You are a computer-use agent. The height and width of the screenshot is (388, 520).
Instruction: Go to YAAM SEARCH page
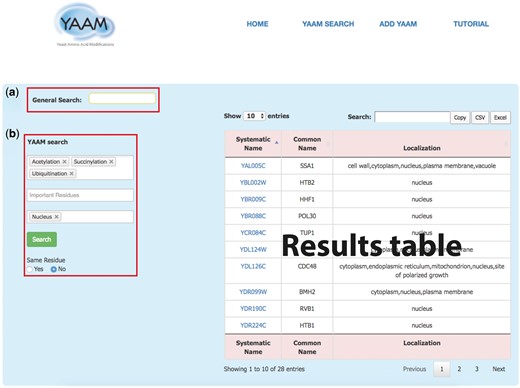click(328, 24)
